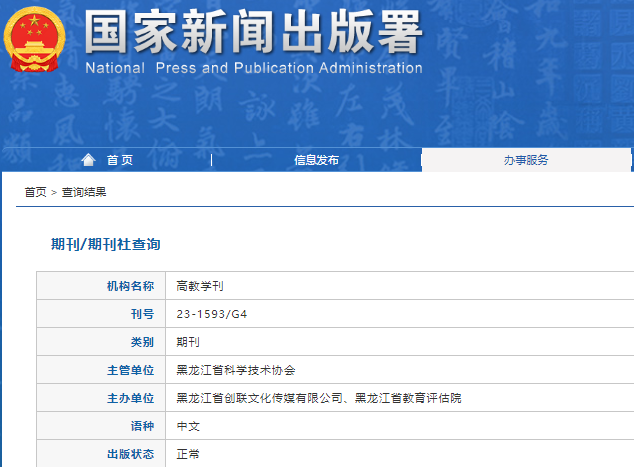634x467 pixels.
Task: Select the 正常 publication status value
Action: click(188, 454)
